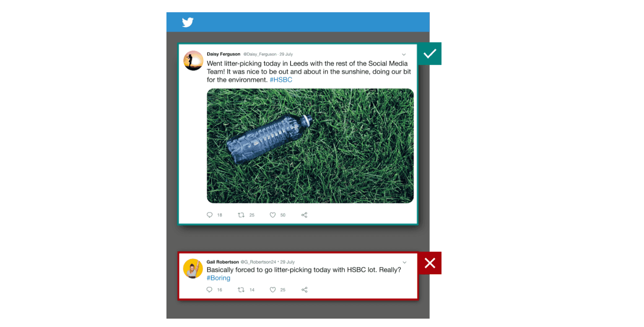This screenshot has height=327, width=644.
Task: View Gail Robertson's yellow avatar
Action: click(193, 268)
